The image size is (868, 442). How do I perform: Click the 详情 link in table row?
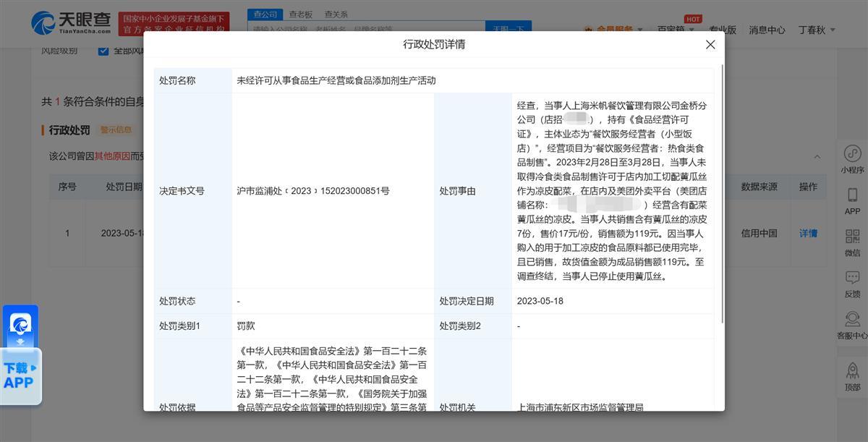coord(808,233)
